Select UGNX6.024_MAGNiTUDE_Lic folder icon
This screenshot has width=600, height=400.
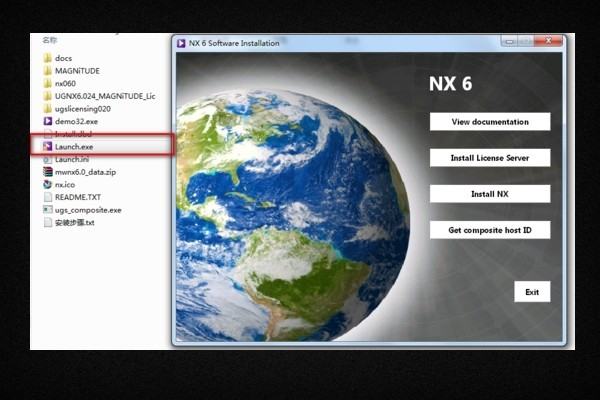pyautogui.click(x=47, y=96)
